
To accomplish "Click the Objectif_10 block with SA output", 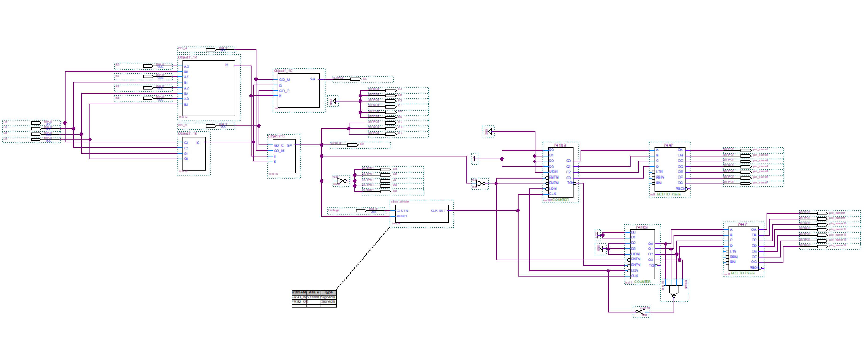I will [298, 91].
